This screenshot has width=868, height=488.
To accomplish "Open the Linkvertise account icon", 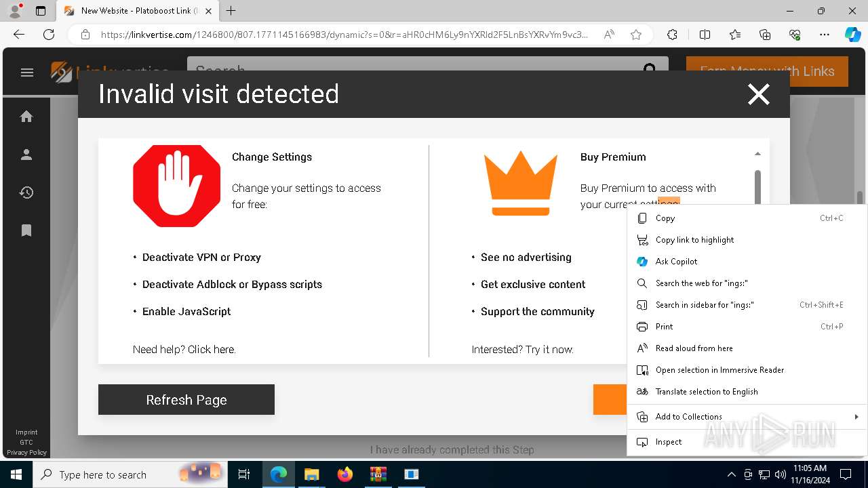I will click(x=26, y=155).
